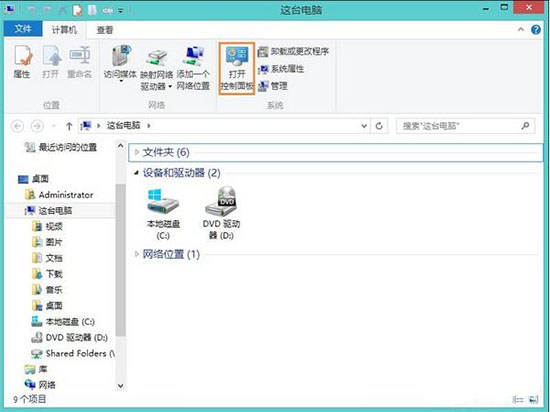Go up one folder level
Screen dimensions: 550x412
pos(69,126)
